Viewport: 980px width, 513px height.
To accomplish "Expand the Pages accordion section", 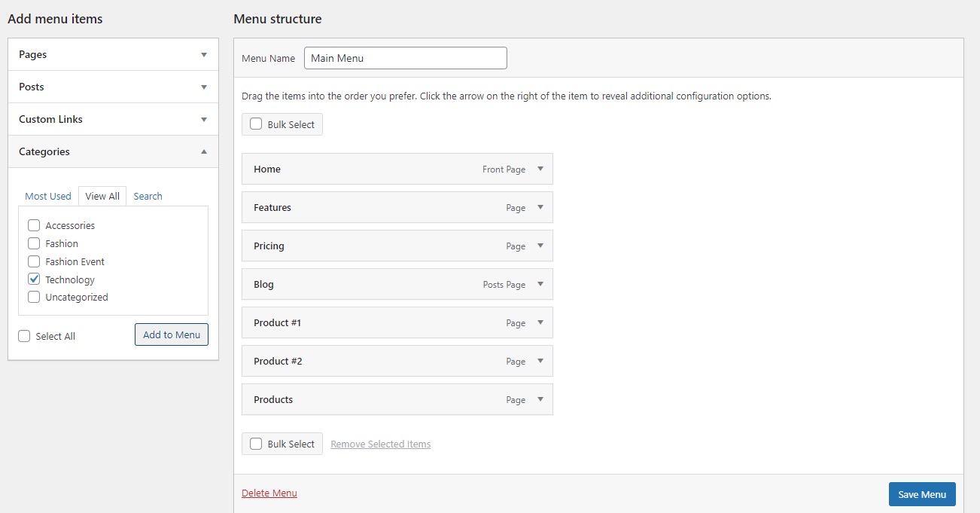I will coord(113,55).
